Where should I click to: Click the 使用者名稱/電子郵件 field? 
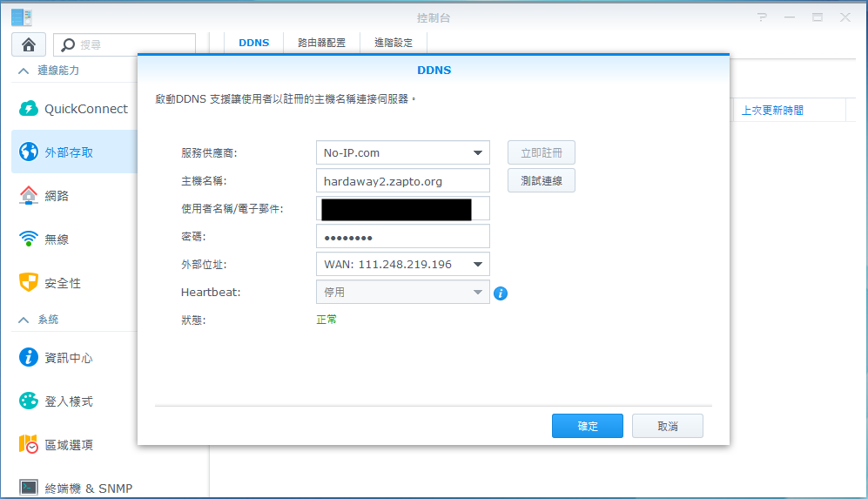tap(402, 208)
